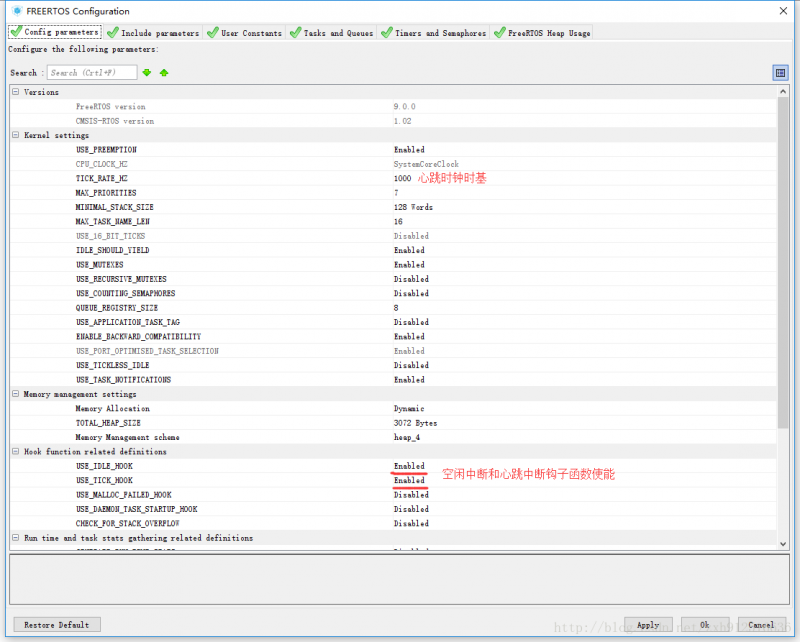Screen dimensions: 800x642
Task: Open the USE_MUTEXES Enabled value
Action: (x=409, y=264)
